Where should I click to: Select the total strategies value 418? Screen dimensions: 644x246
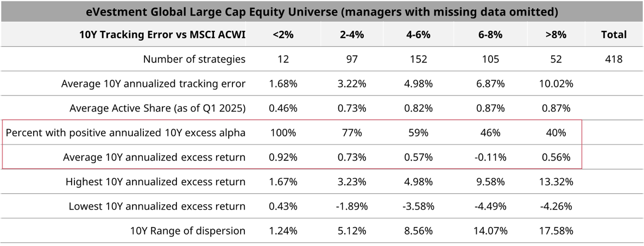(614, 59)
